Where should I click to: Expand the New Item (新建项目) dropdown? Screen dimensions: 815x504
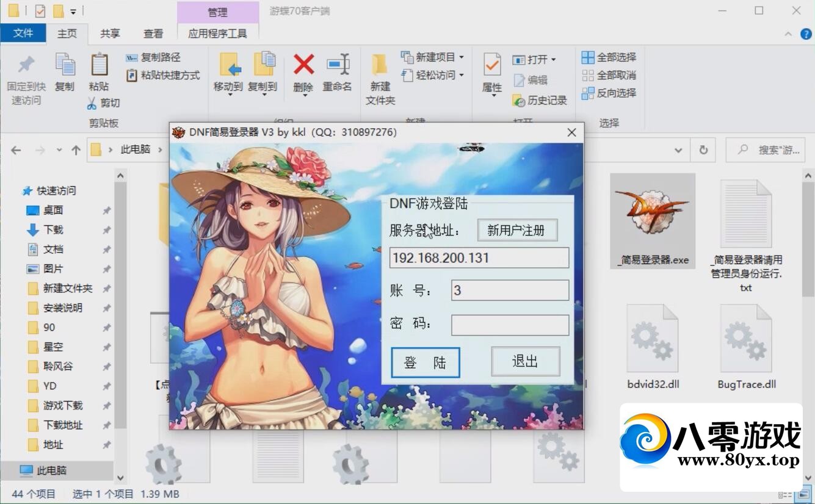(x=433, y=57)
